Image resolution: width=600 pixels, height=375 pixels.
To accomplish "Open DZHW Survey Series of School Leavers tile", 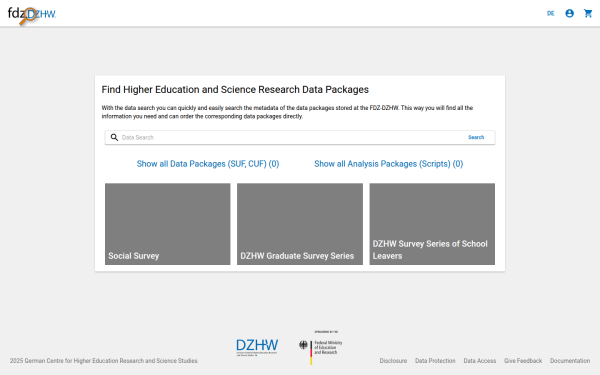I will point(432,224).
